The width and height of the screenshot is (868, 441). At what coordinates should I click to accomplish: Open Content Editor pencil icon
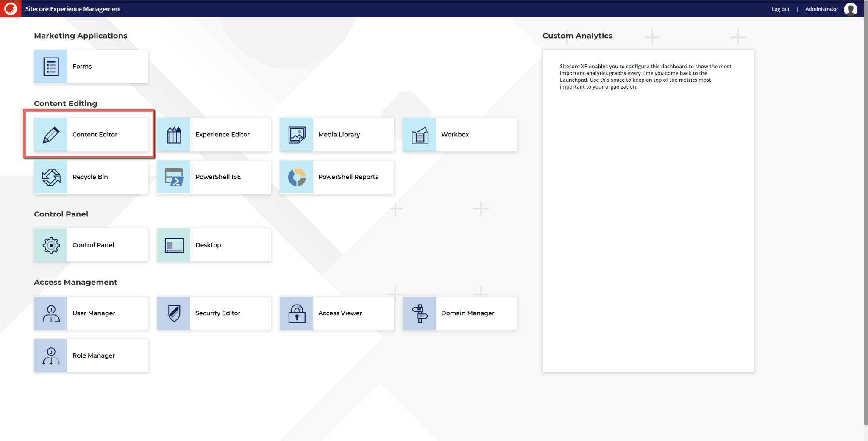click(x=51, y=135)
